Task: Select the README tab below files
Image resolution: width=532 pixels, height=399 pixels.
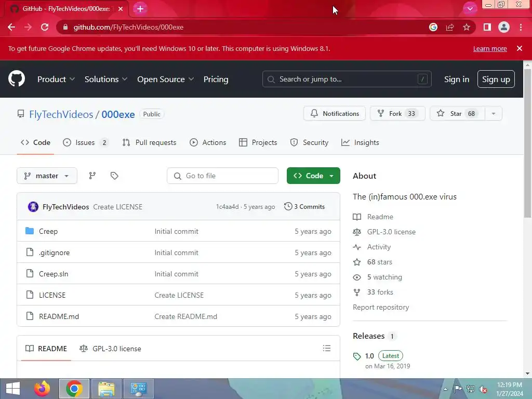Action: [46, 349]
